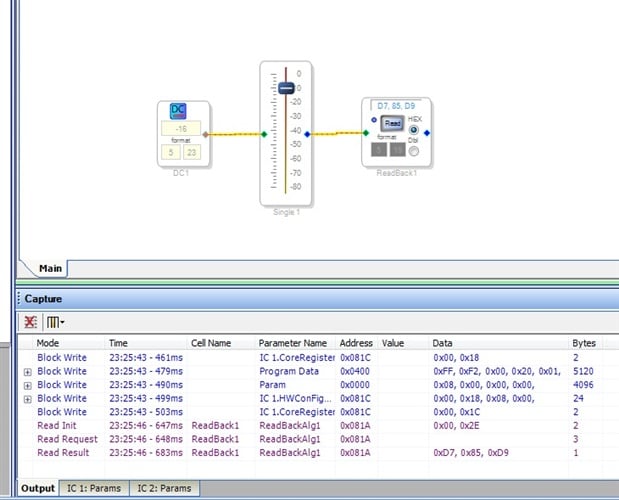Click the Single 1 slider output pin
The width and height of the screenshot is (619, 500).
point(308,135)
